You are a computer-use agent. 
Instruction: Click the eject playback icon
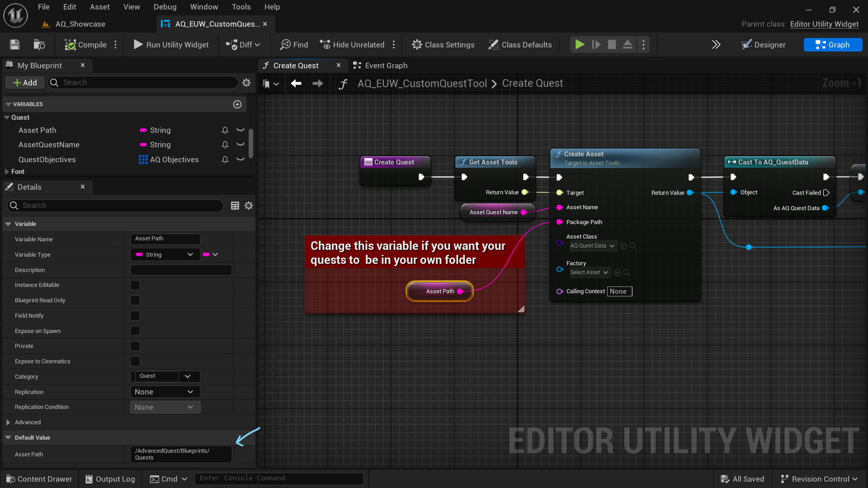coord(627,45)
